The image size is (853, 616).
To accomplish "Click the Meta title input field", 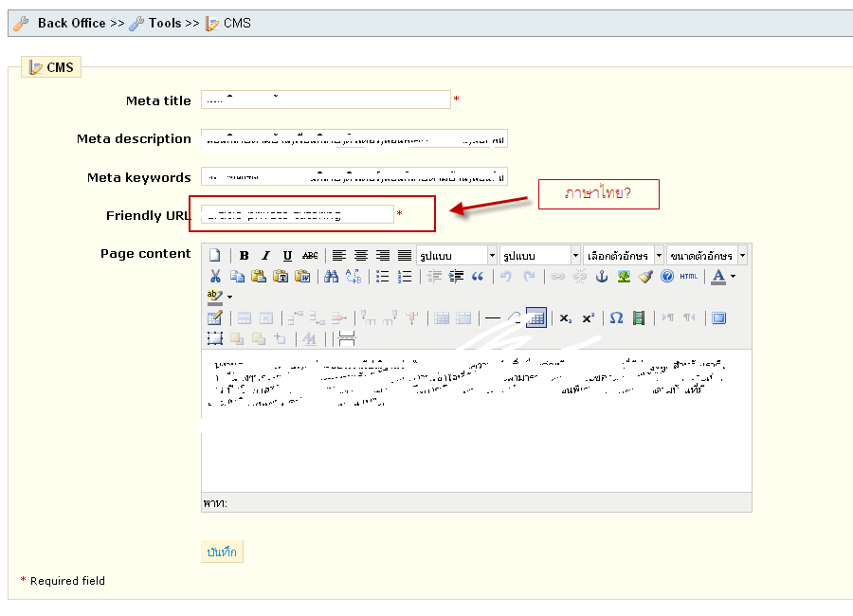I will click(326, 100).
